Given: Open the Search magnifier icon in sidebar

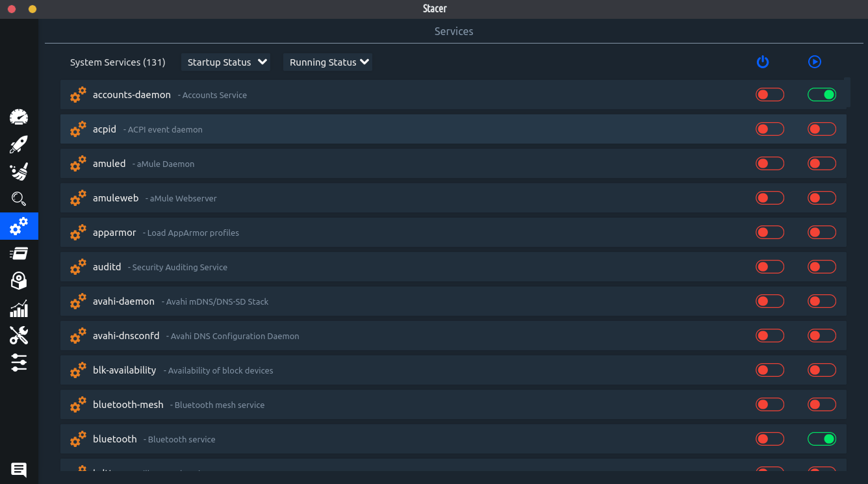Looking at the screenshot, I should [19, 199].
